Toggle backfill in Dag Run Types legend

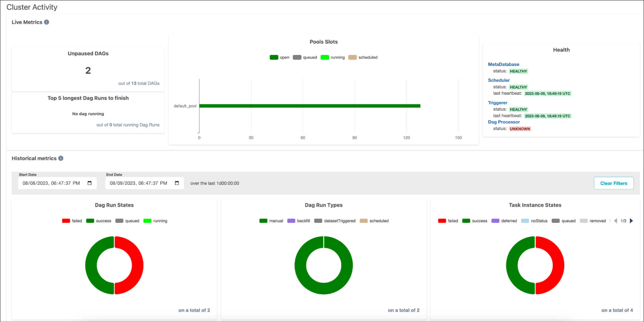coord(298,221)
